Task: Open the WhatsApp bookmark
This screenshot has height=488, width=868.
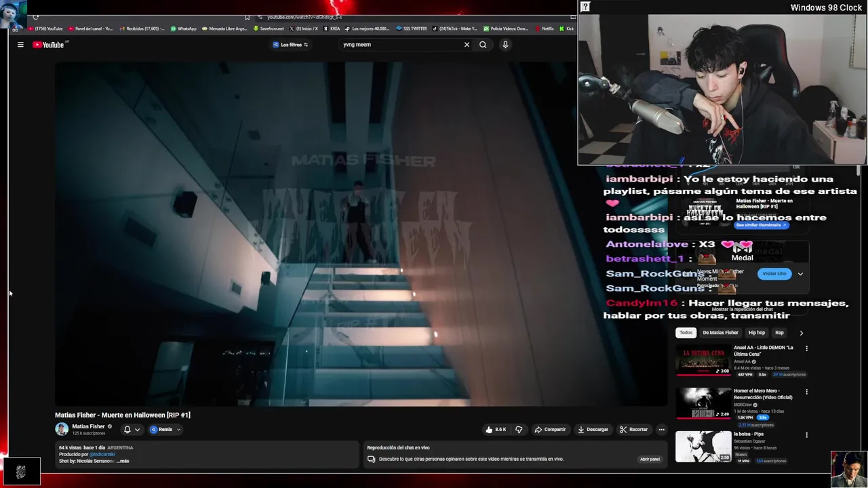Action: pyautogui.click(x=183, y=28)
